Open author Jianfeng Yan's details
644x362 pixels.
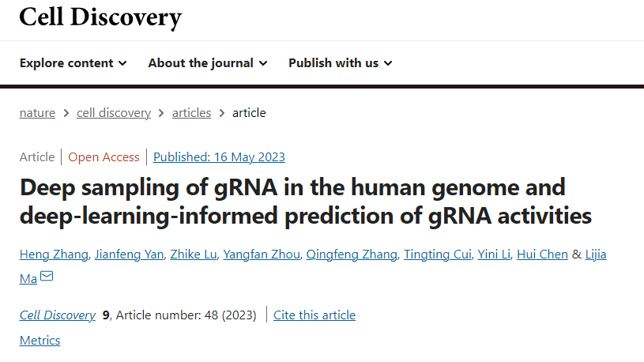pyautogui.click(x=130, y=255)
